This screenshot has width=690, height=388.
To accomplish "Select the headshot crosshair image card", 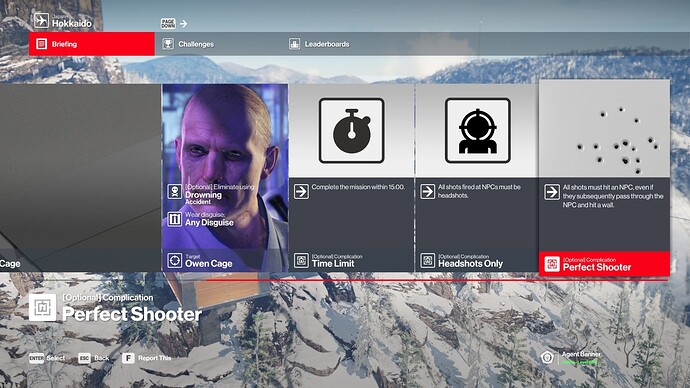I will tap(478, 131).
